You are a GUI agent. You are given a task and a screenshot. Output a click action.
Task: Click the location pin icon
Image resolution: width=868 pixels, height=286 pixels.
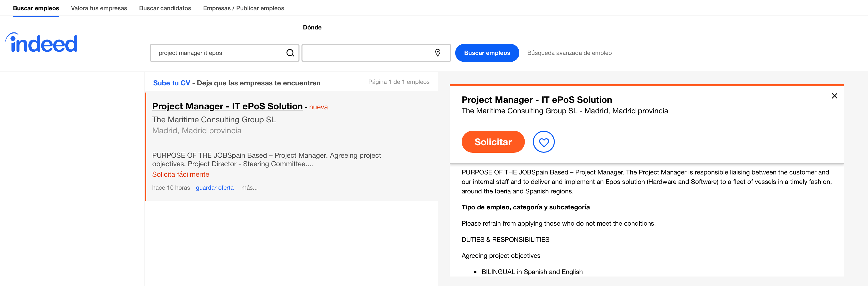click(437, 53)
